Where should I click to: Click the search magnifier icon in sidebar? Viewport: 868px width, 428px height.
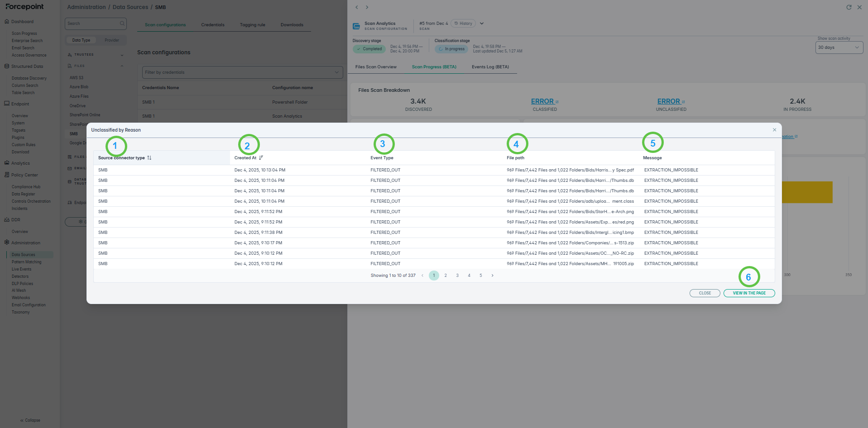tap(122, 24)
